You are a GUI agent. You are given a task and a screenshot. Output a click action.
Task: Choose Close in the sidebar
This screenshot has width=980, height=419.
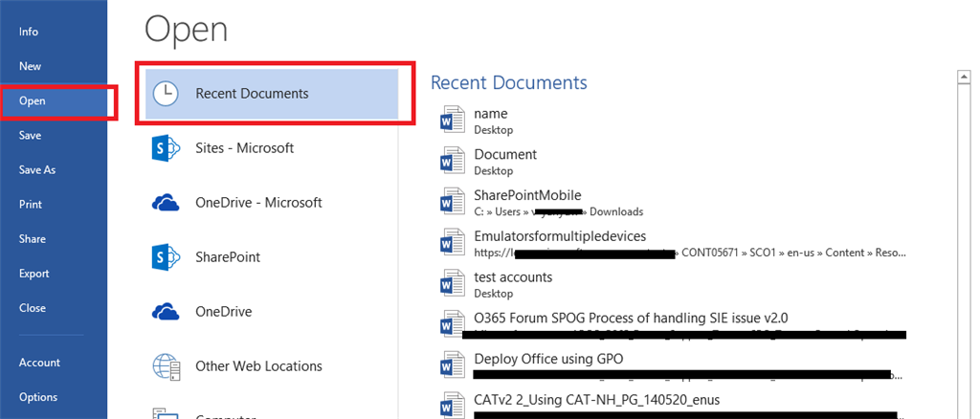click(x=32, y=308)
